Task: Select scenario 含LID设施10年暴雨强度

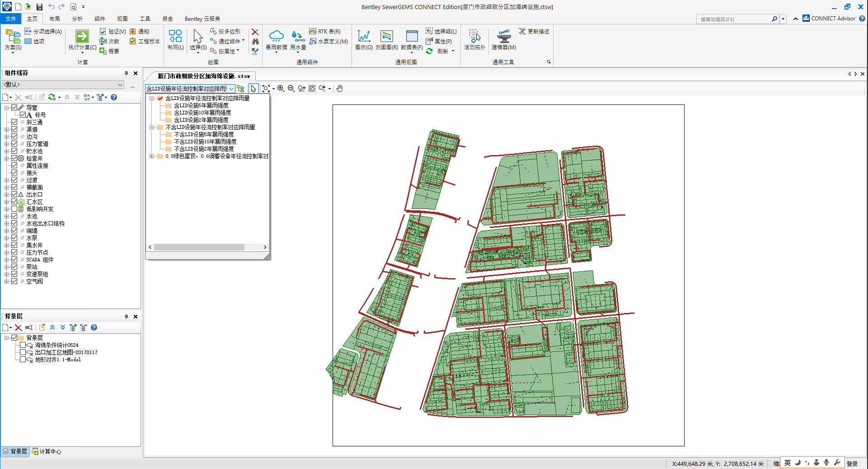Action: [202, 113]
